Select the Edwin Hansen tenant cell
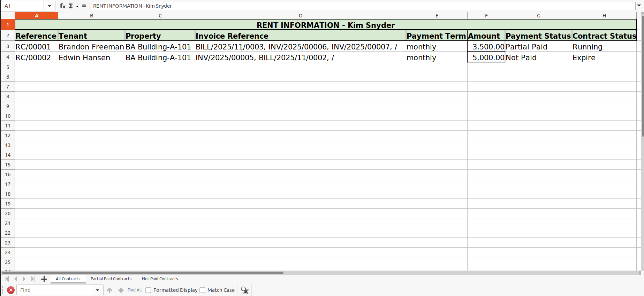Viewport: 644px width, 296px height. coord(91,57)
